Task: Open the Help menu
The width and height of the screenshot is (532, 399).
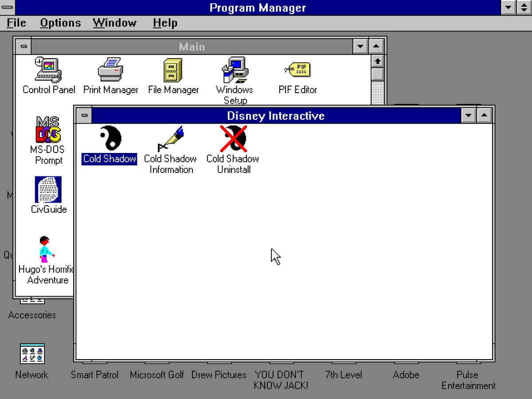Action: coord(165,23)
